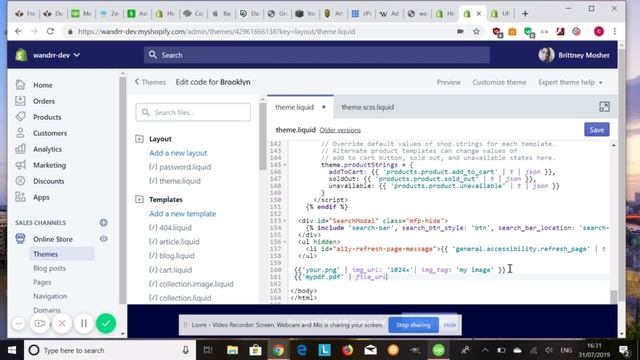Click Customize theme
The width and height of the screenshot is (640, 360).
pos(499,82)
